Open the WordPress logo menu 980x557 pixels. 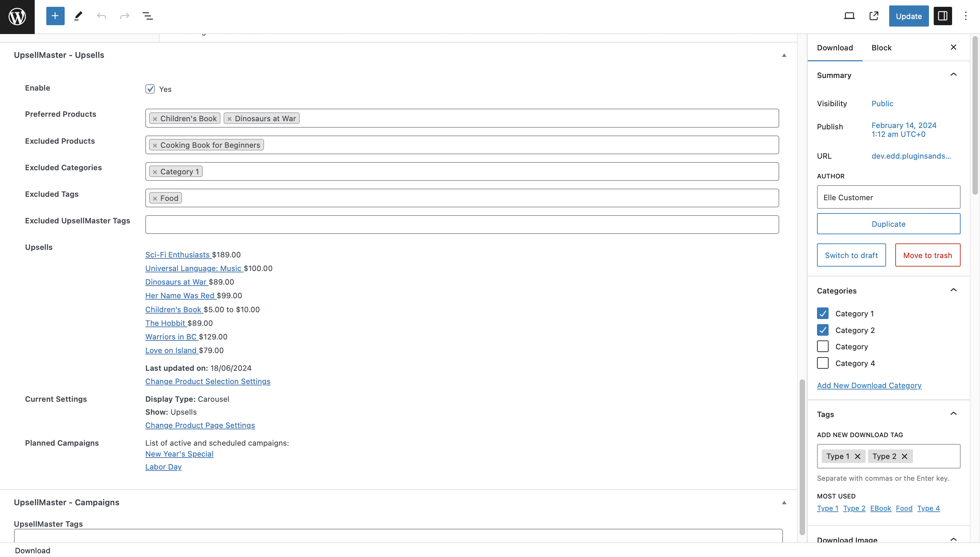pyautogui.click(x=17, y=16)
